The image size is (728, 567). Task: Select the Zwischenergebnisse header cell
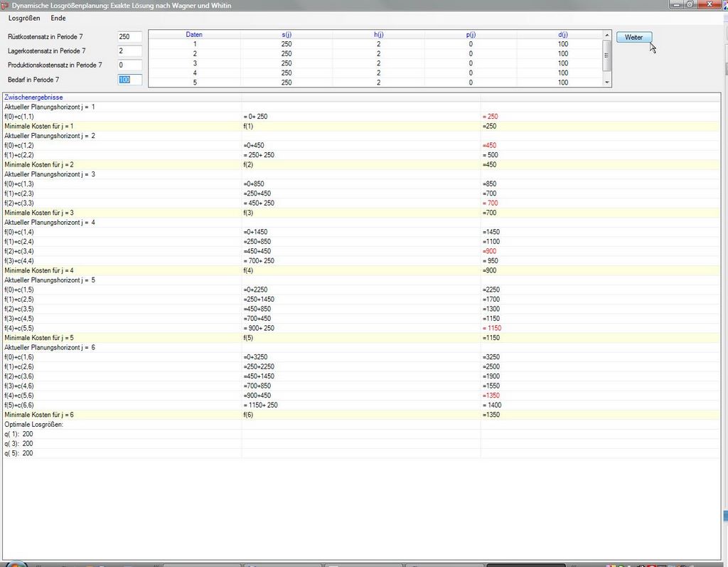coord(33,97)
